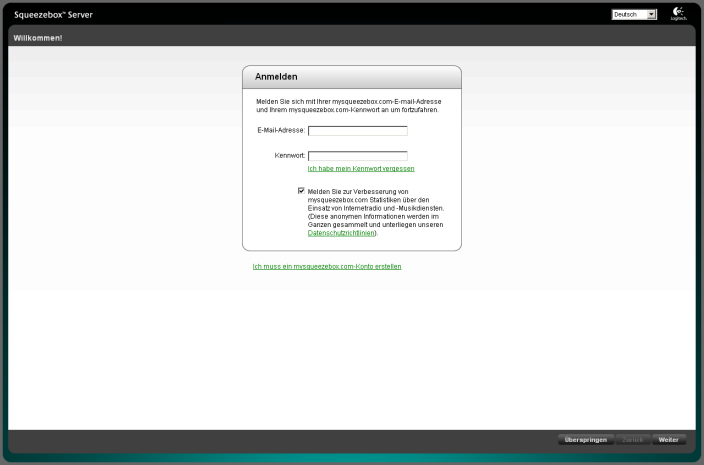Click the Kennwort label text
704x465 pixels.
[x=289, y=156]
